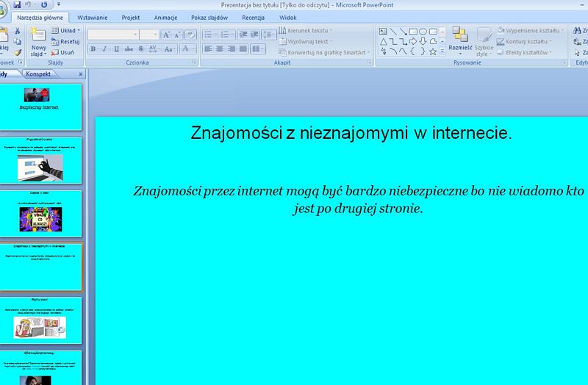This screenshot has height=385, width=588.
Task: Toggle italic formatting
Action: [x=105, y=49]
